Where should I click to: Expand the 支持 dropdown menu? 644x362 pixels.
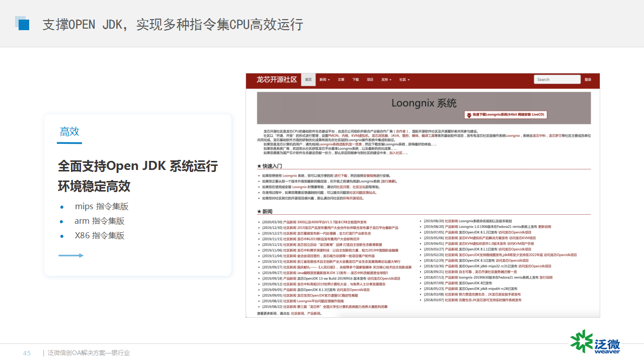[x=386, y=79]
